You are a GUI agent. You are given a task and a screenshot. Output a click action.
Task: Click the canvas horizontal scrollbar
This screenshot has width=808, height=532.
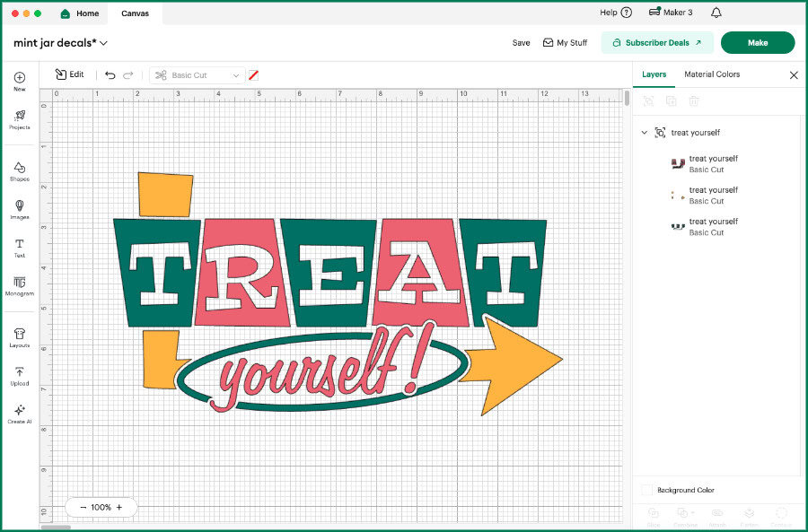click(55, 527)
